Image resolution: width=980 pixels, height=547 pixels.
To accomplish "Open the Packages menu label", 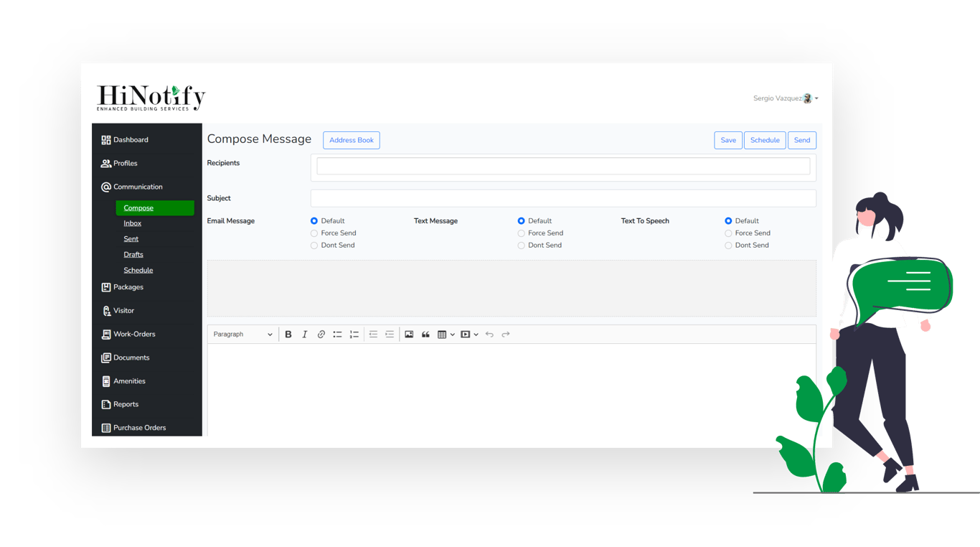I will tap(128, 287).
